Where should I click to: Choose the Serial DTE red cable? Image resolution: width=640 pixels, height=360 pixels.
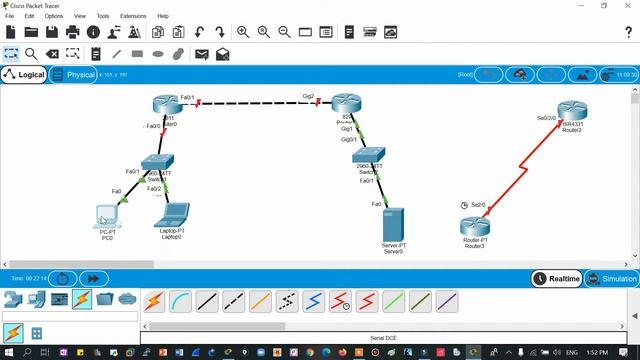(367, 302)
